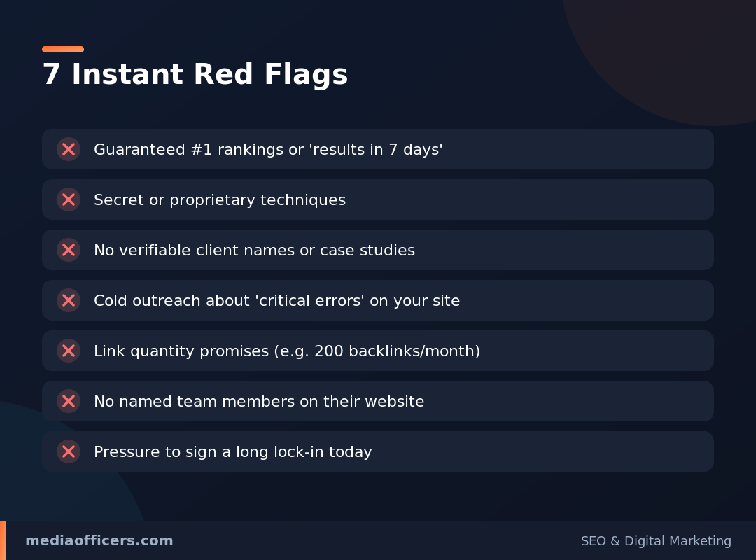Click the orange accent bar above the title
The height and width of the screenshot is (560, 756).
[63, 49]
